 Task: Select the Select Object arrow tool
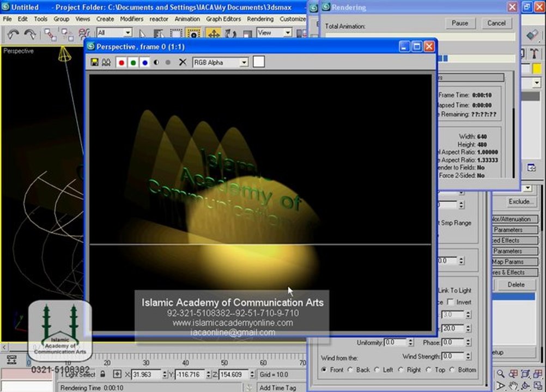(142, 34)
